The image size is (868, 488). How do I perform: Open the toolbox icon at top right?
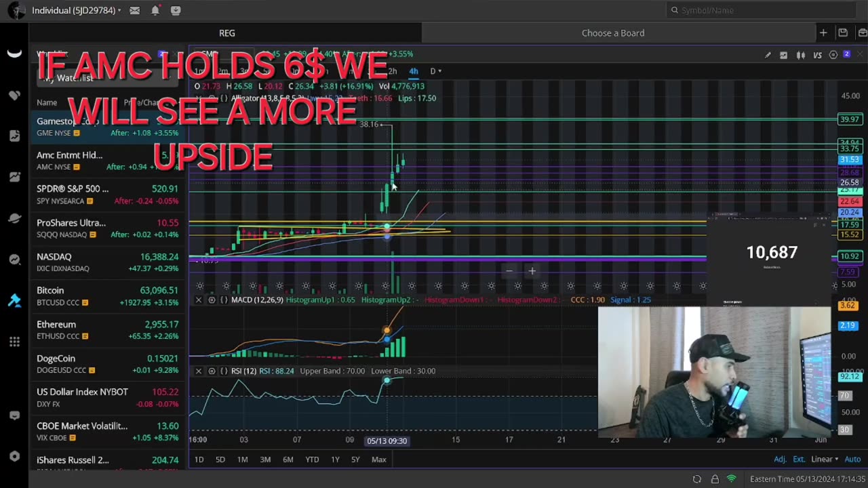click(863, 33)
